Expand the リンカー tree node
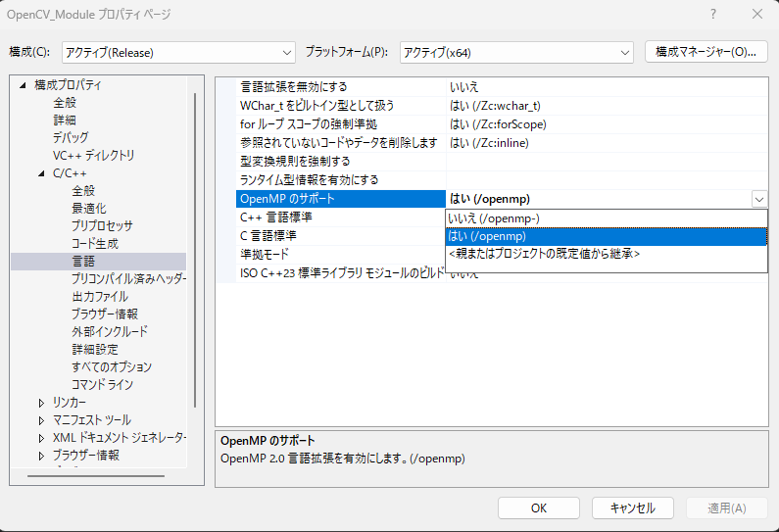 tap(41, 403)
